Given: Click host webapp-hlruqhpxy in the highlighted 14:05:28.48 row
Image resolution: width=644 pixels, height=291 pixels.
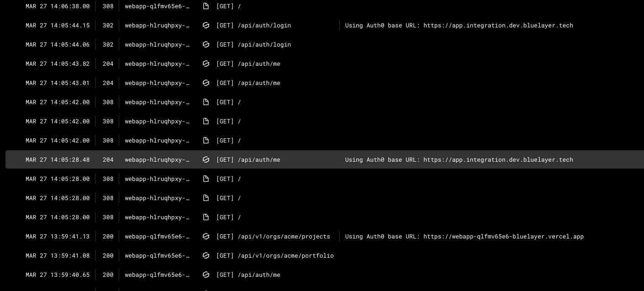Looking at the screenshot, I should [x=157, y=160].
